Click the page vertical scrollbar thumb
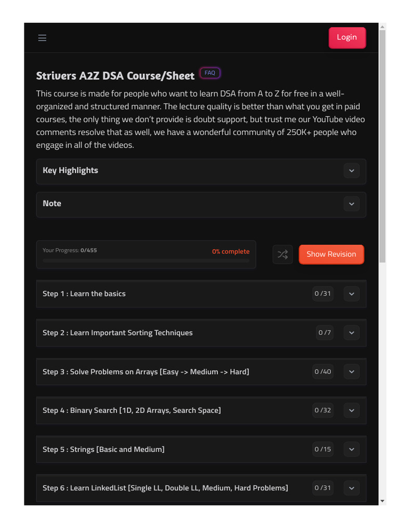Viewport: 399px width, 532px height. tap(382, 145)
